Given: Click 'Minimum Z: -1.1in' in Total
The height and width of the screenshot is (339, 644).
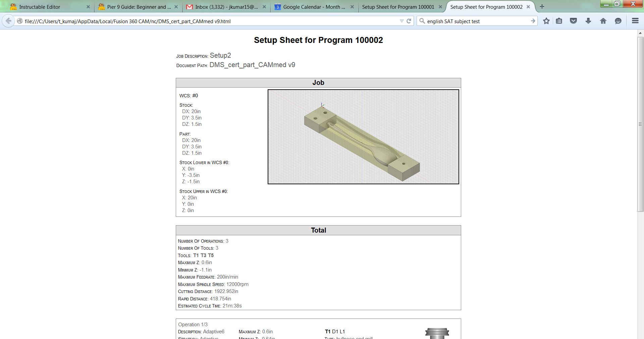Looking at the screenshot, I should [x=195, y=270].
